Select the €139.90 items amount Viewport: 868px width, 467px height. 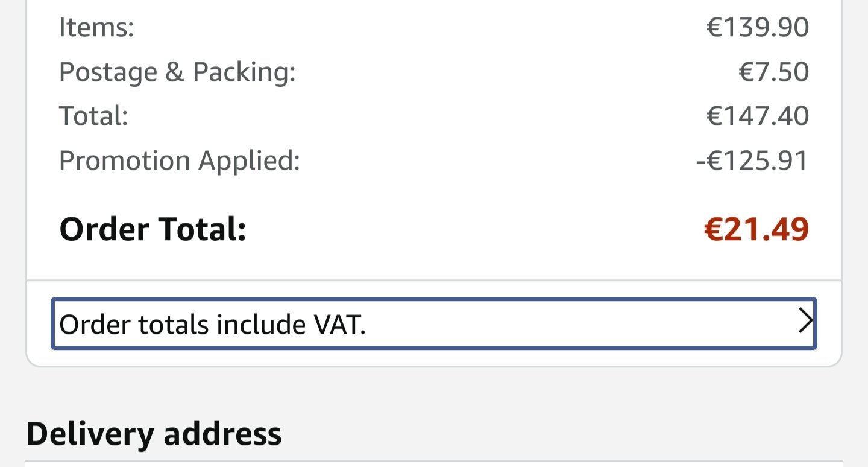tap(758, 28)
